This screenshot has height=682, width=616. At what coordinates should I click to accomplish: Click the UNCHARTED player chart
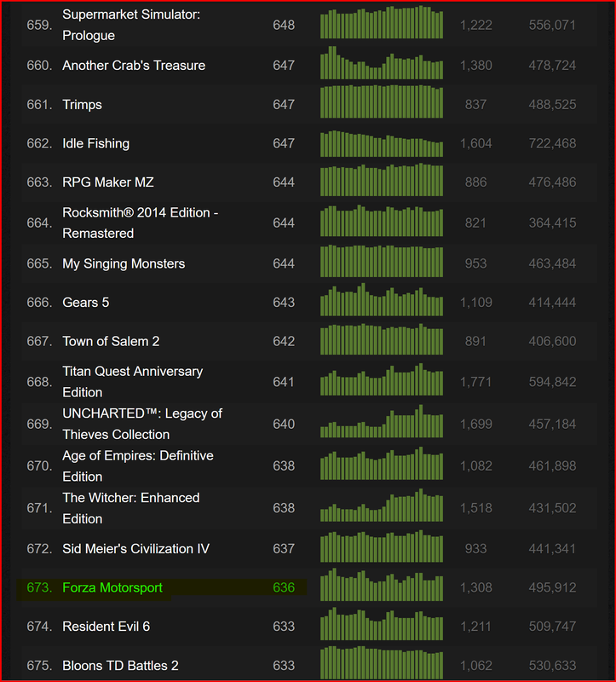pos(382,421)
